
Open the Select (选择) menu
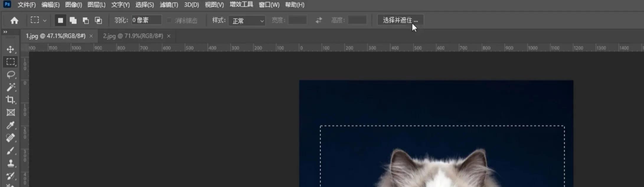pyautogui.click(x=145, y=5)
